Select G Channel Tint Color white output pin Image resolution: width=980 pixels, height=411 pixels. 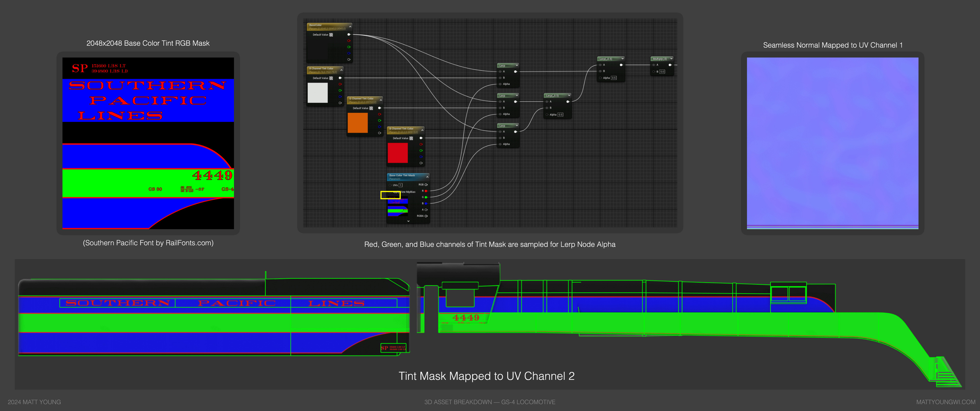click(379, 108)
